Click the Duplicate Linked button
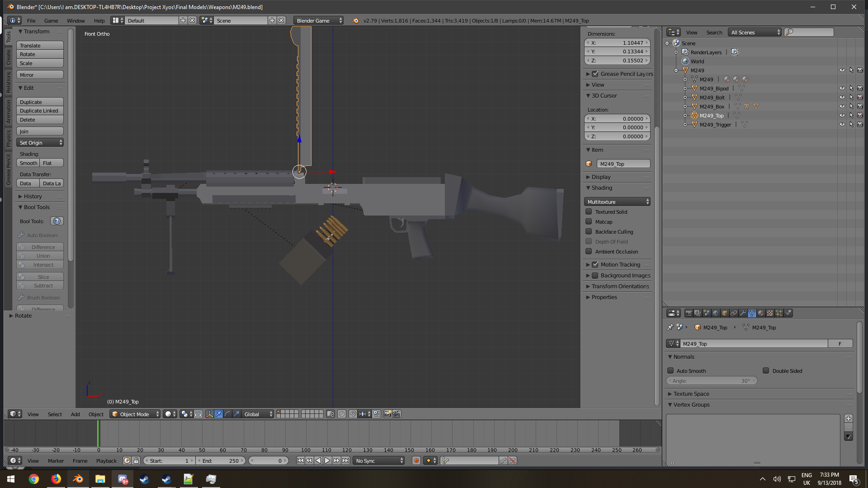The image size is (868, 488). tap(40, 111)
